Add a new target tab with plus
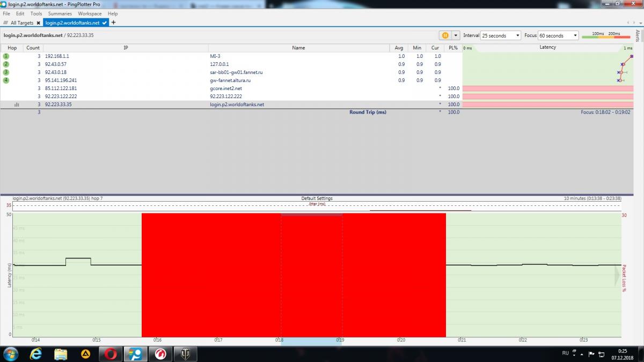Viewport: 644px width, 362px height. pos(113,23)
